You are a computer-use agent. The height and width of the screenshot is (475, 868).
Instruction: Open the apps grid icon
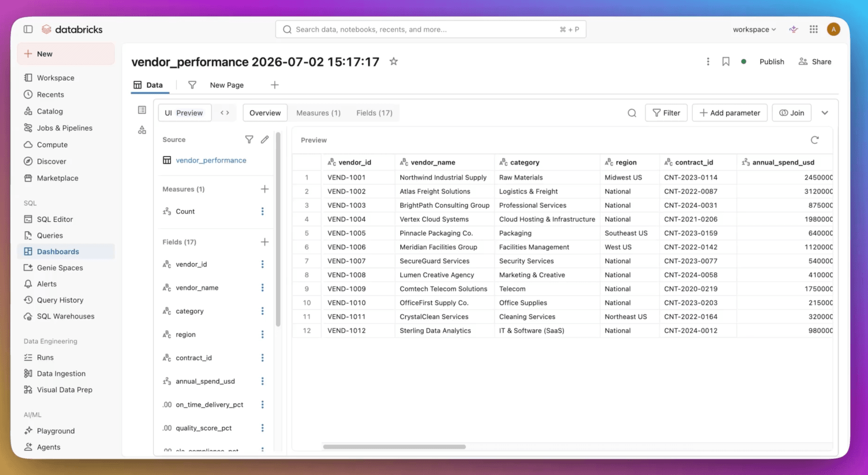click(x=814, y=29)
